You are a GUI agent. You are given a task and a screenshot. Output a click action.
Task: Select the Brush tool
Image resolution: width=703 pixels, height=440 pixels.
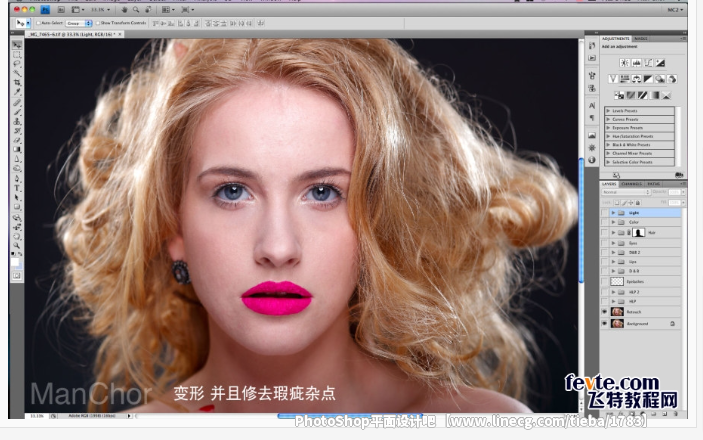(x=17, y=112)
